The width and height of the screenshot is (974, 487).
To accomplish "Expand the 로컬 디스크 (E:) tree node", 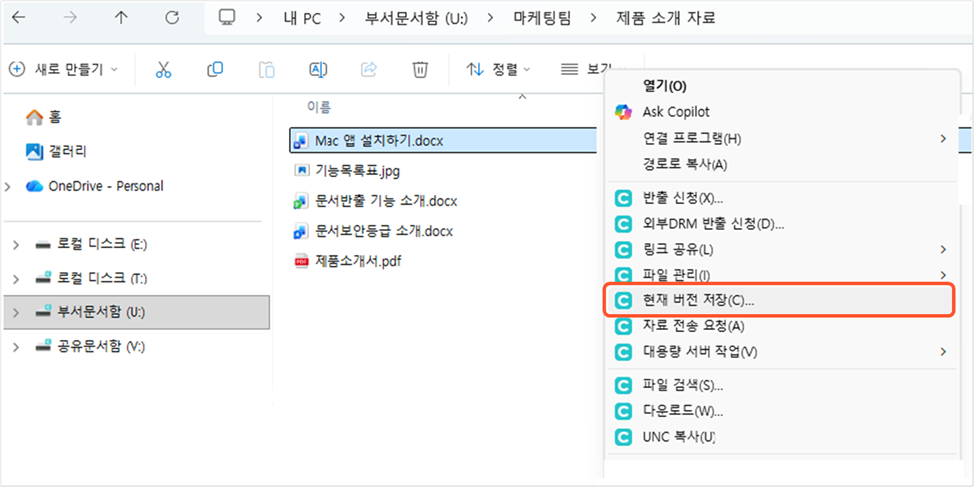I will [14, 245].
